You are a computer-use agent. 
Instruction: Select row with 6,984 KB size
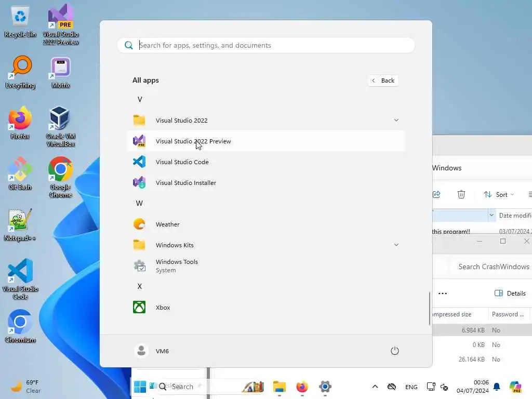coord(483,330)
